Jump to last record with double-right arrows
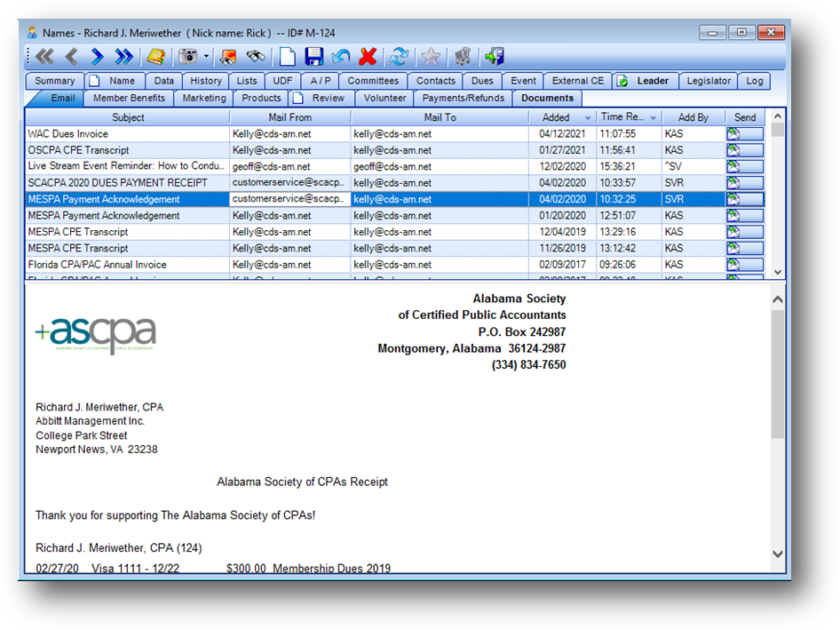This screenshot has height=630, width=840. [x=124, y=57]
